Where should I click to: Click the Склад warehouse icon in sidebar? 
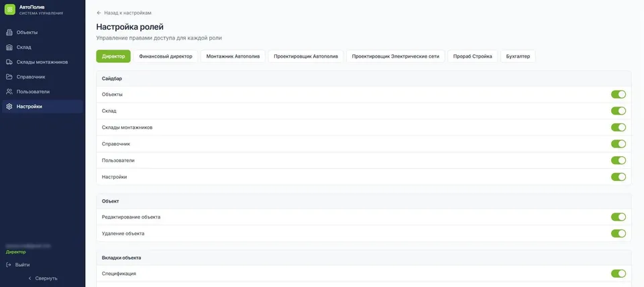(x=9, y=47)
